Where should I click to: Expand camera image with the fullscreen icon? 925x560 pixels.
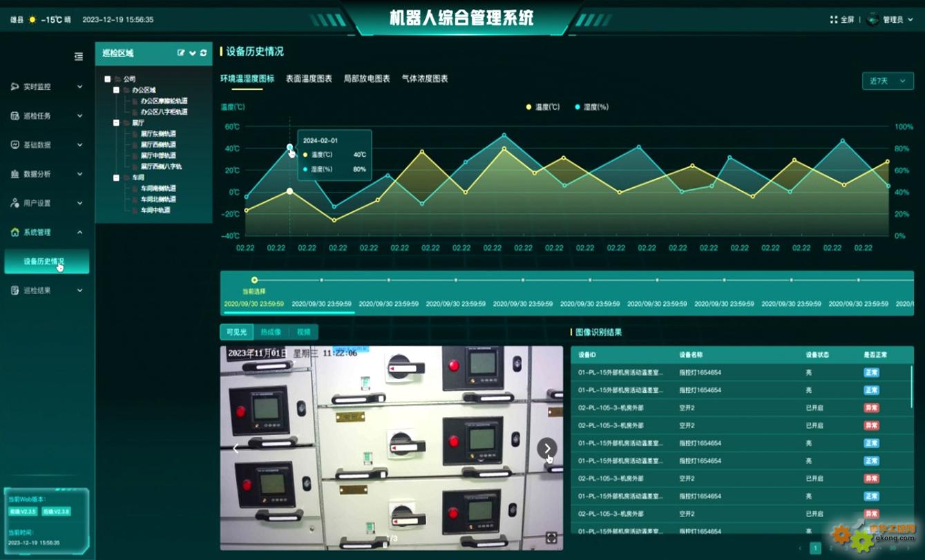click(551, 537)
